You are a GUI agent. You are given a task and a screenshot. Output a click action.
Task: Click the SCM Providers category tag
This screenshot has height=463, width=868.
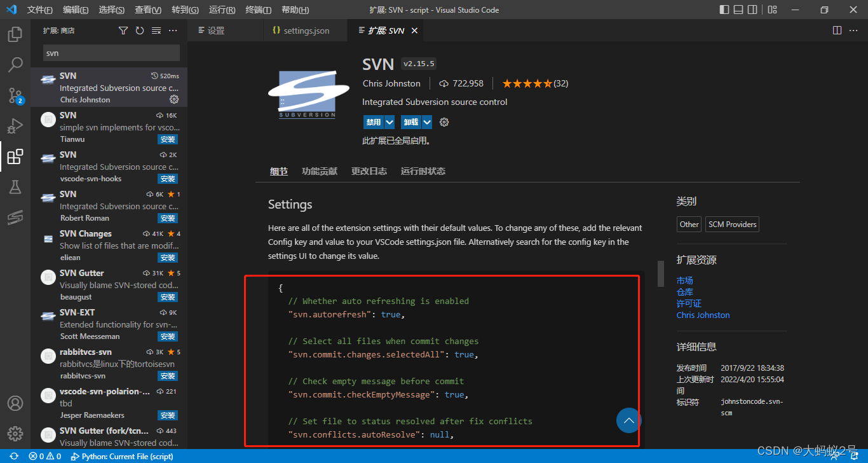733,224
